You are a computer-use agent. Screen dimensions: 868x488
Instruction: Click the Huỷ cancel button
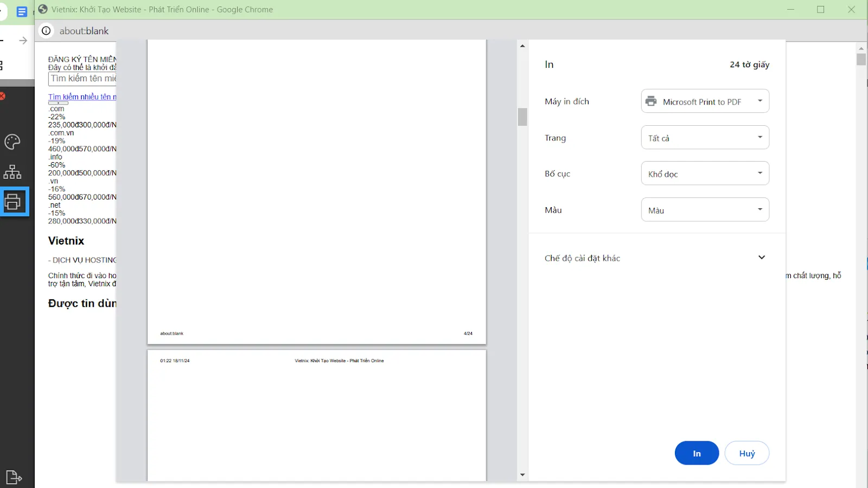point(747,453)
